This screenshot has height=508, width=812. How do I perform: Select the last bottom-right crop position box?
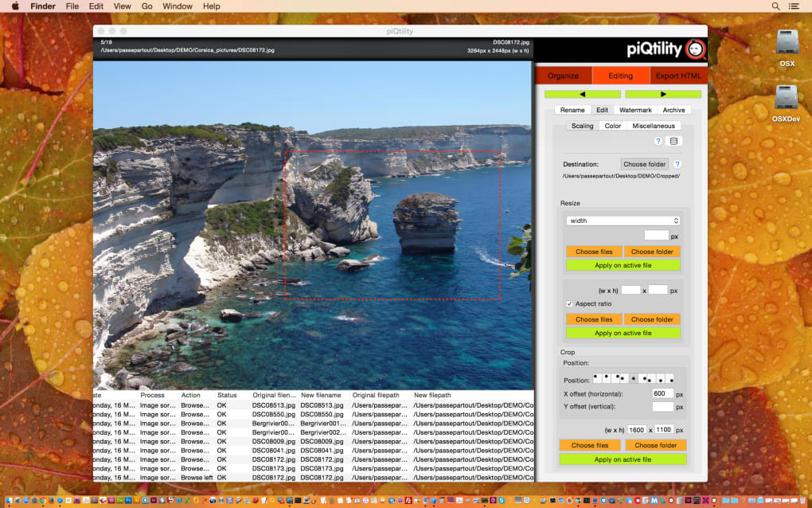point(670,378)
